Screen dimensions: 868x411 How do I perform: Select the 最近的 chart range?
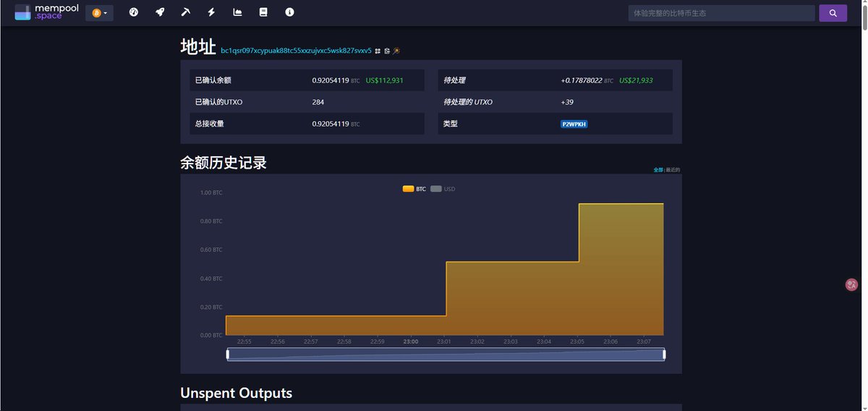(673, 170)
